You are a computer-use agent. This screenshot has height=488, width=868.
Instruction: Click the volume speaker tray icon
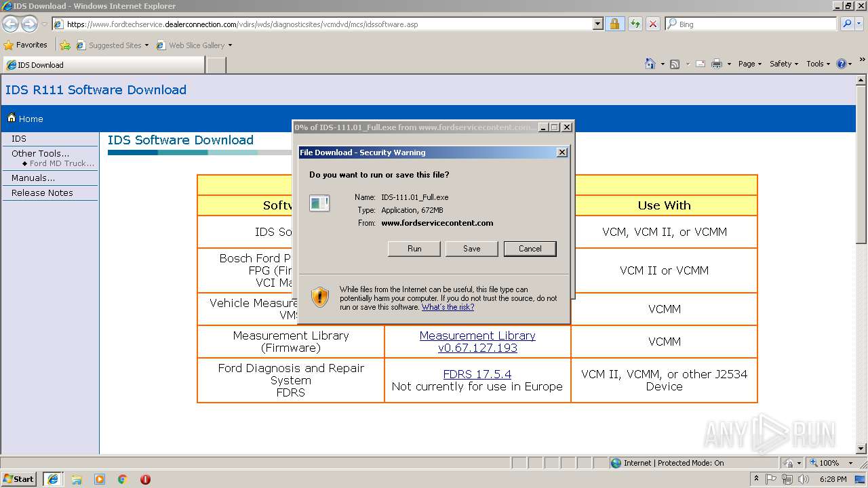tap(804, 479)
